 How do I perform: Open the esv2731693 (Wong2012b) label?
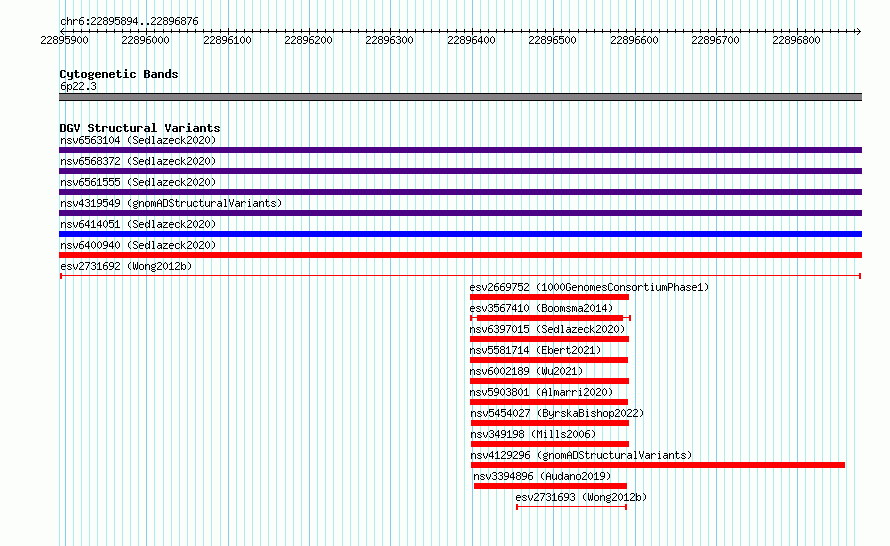[x=581, y=497]
